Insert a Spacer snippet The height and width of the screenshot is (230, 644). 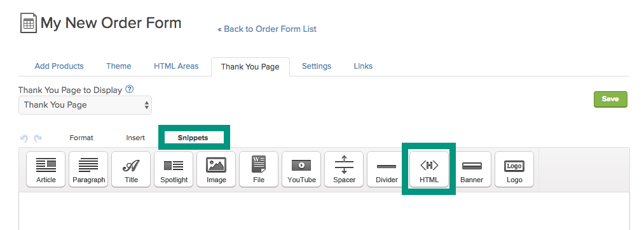coord(344,169)
